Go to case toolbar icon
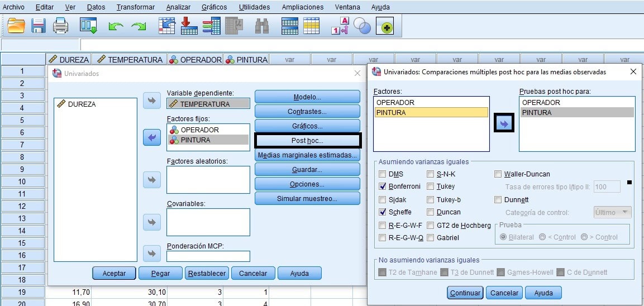 (x=167, y=26)
